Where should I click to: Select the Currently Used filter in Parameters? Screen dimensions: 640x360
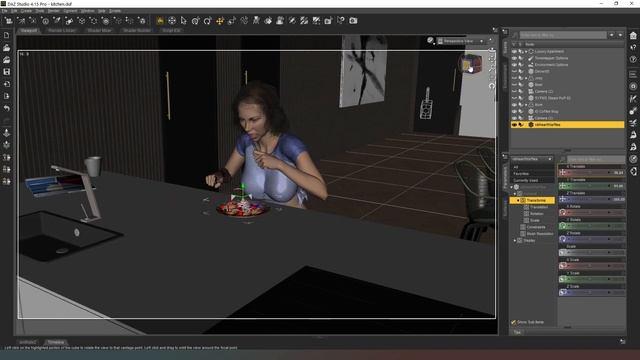(x=532, y=180)
